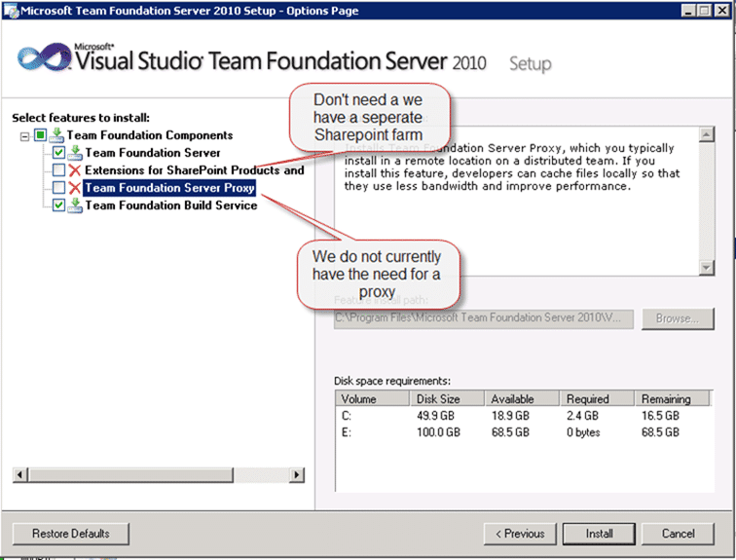Click install icon next to Team Foundation Server
Screen dimensions: 736x560
(75, 153)
